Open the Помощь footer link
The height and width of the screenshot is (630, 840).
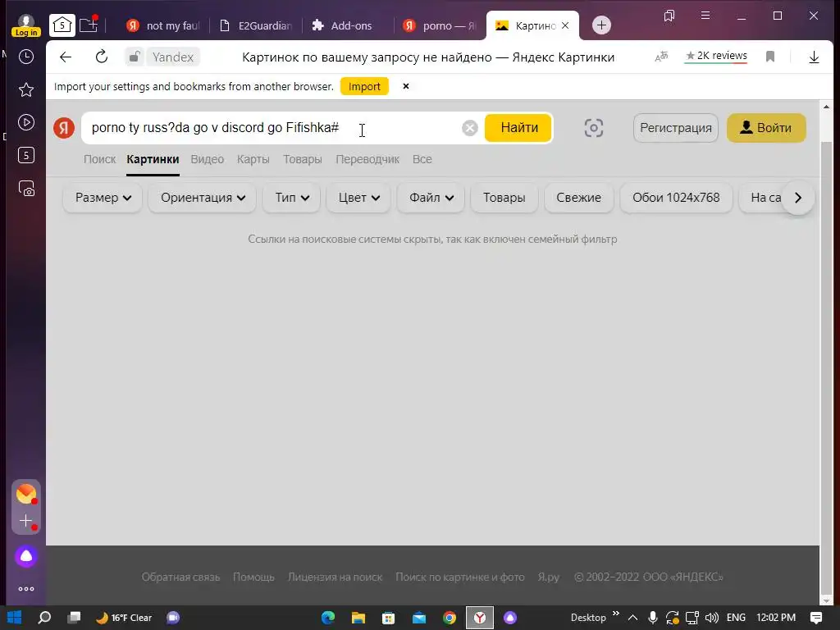point(253,577)
